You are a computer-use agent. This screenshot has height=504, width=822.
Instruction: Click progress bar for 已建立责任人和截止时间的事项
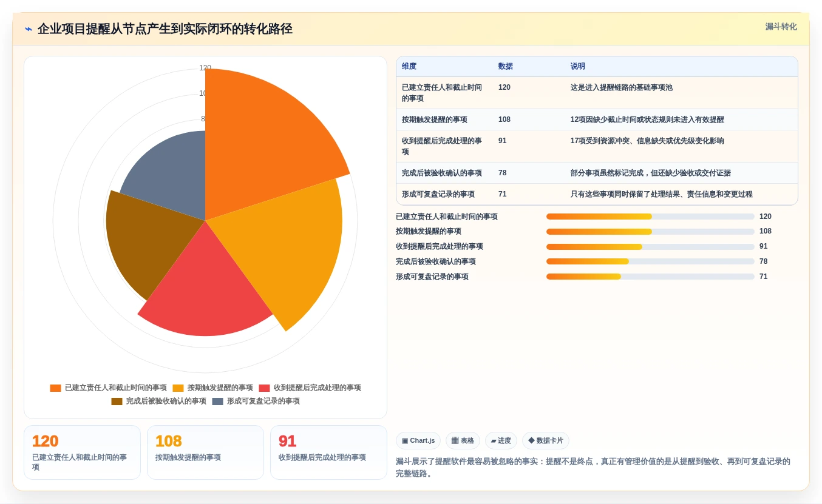tap(650, 217)
